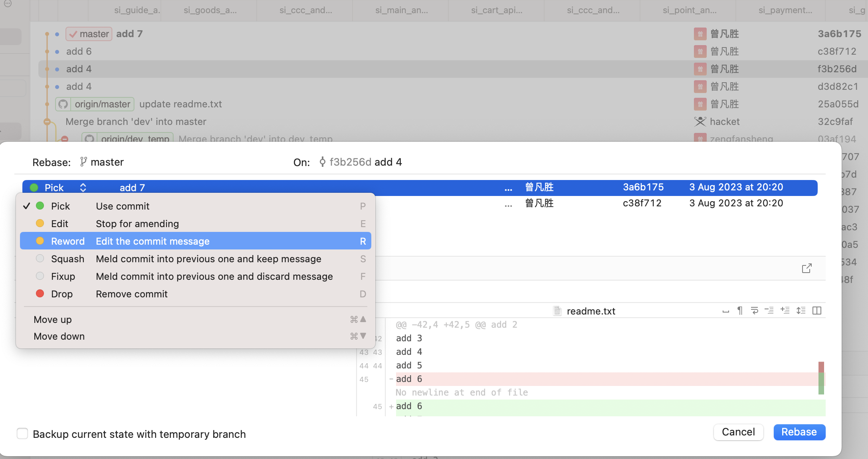
Task: Enable backup with temporary branch checkbox
Action: [22, 434]
